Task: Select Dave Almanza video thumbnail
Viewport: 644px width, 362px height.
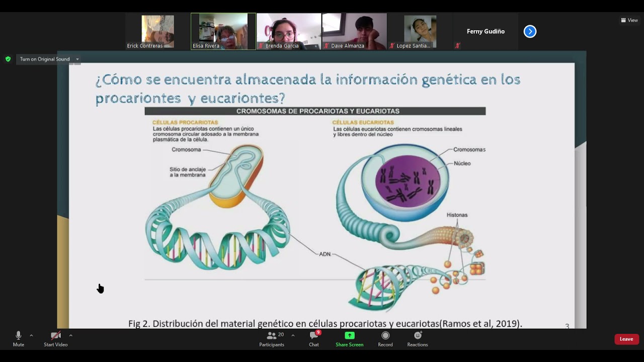Action: click(x=354, y=32)
